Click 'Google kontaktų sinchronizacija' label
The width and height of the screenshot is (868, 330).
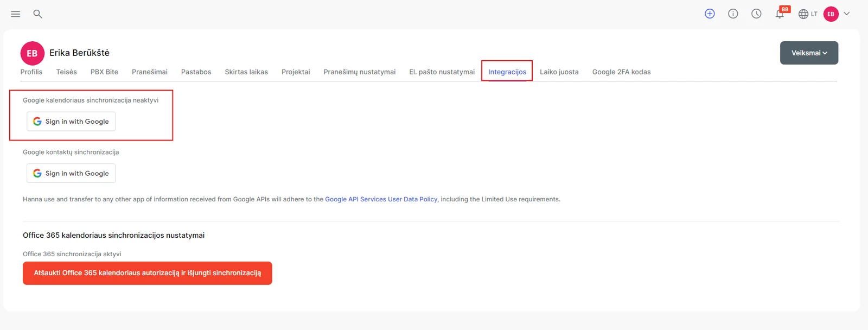(x=71, y=153)
